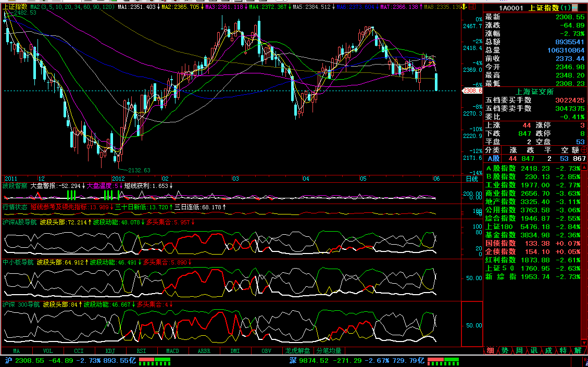Switch to the MACD indicator tab
588x367 pixels.
tap(172, 351)
